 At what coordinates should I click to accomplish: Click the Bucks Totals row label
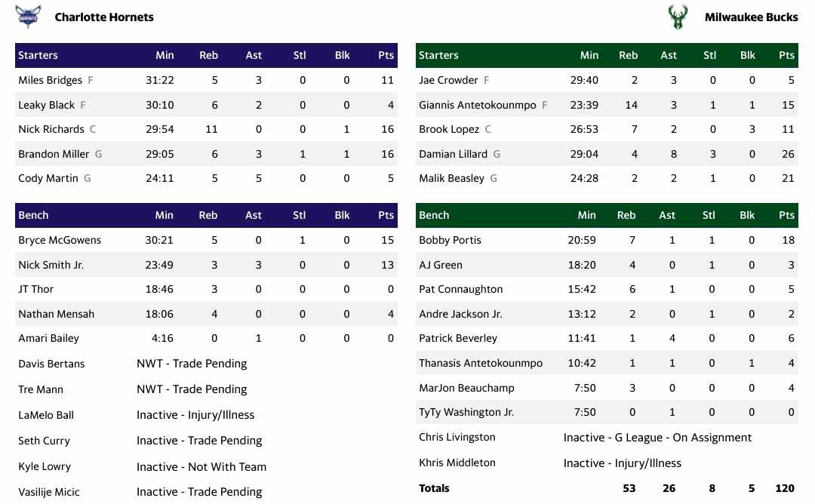[434, 488]
